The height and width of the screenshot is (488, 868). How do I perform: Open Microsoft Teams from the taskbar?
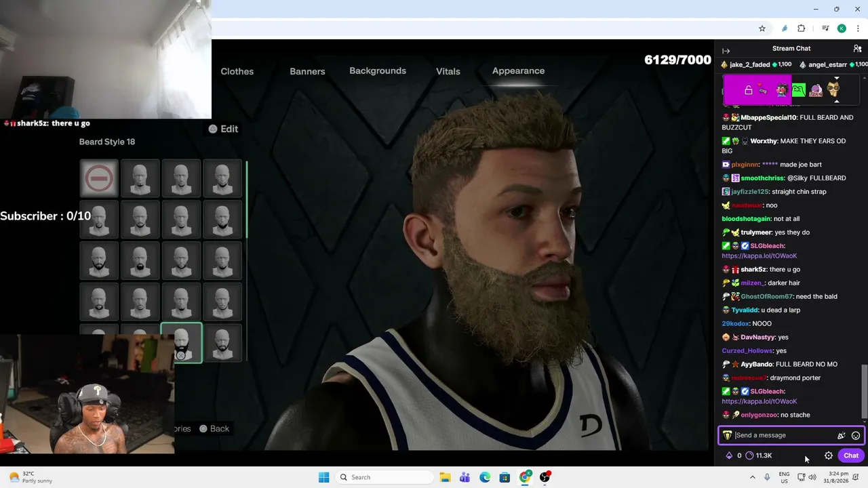(x=465, y=477)
